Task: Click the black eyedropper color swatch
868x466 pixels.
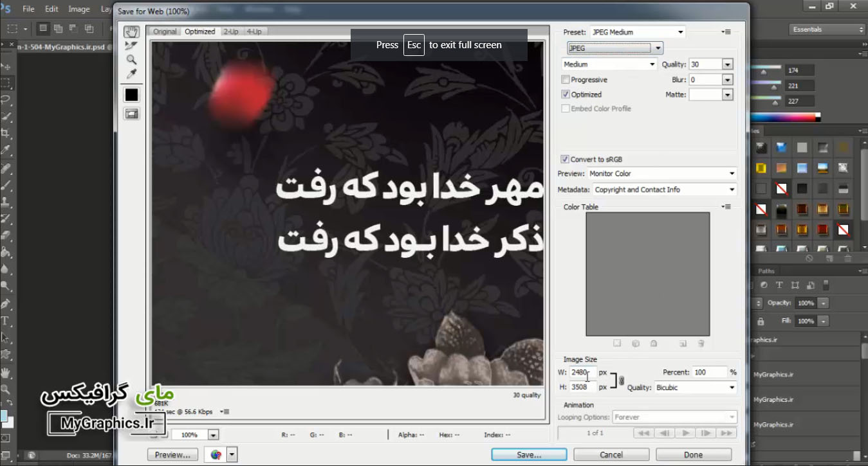Action: 131,94
